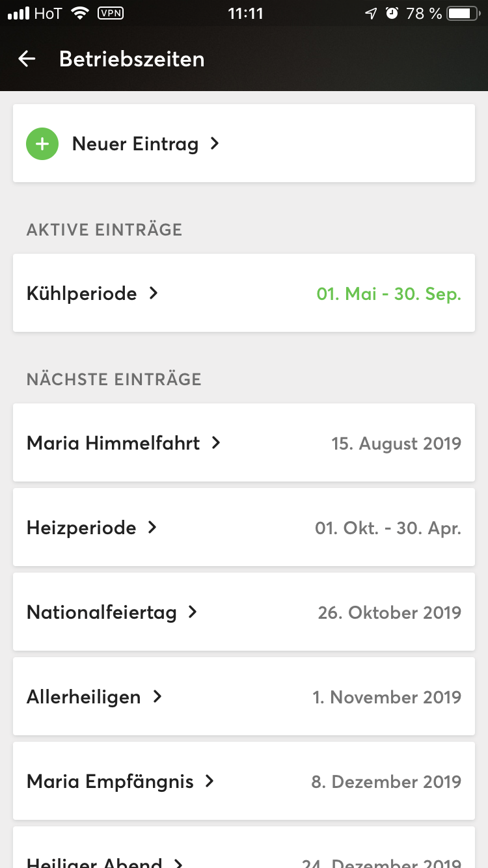Tap the green date range 01. Mai - 30. Sep.
The width and height of the screenshot is (488, 868).
(388, 293)
